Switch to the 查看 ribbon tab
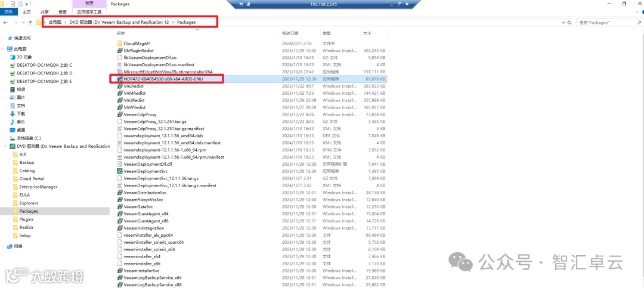Screen dimensions: 644x288 coord(63,13)
